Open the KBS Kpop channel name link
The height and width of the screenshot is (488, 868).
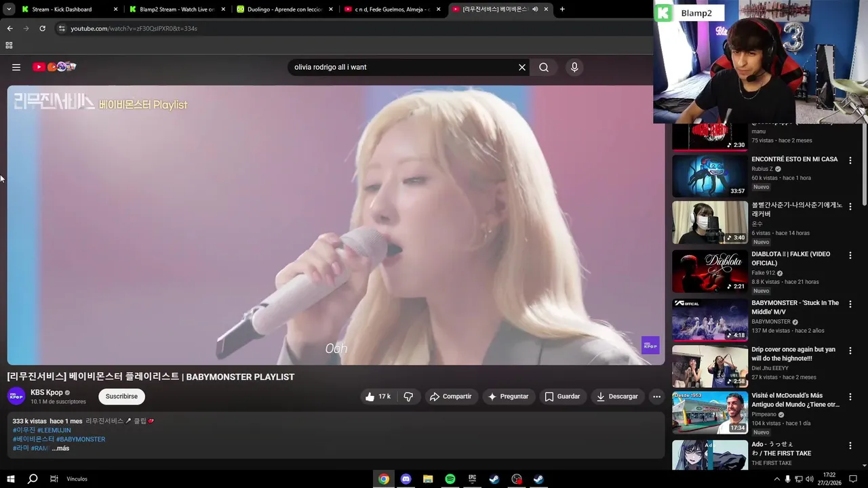tap(47, 392)
